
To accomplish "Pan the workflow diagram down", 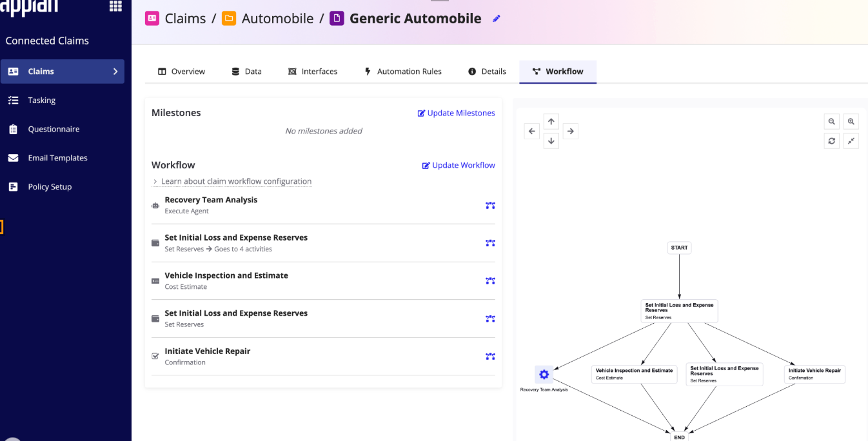I will tap(551, 141).
